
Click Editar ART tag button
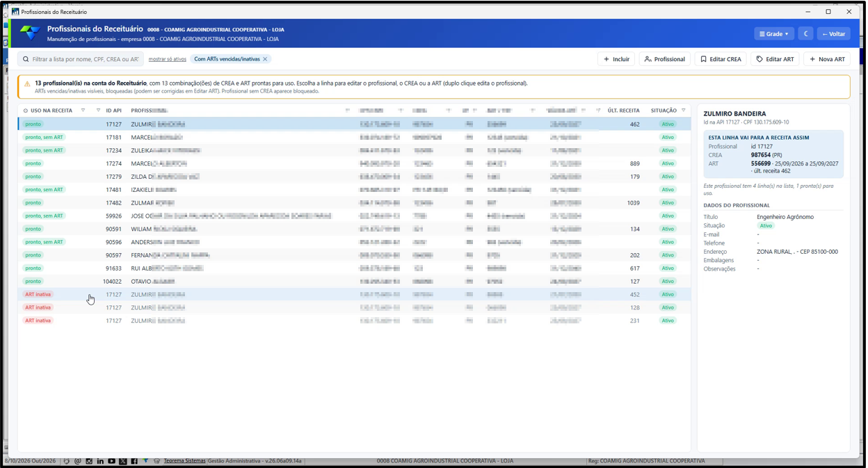point(775,59)
